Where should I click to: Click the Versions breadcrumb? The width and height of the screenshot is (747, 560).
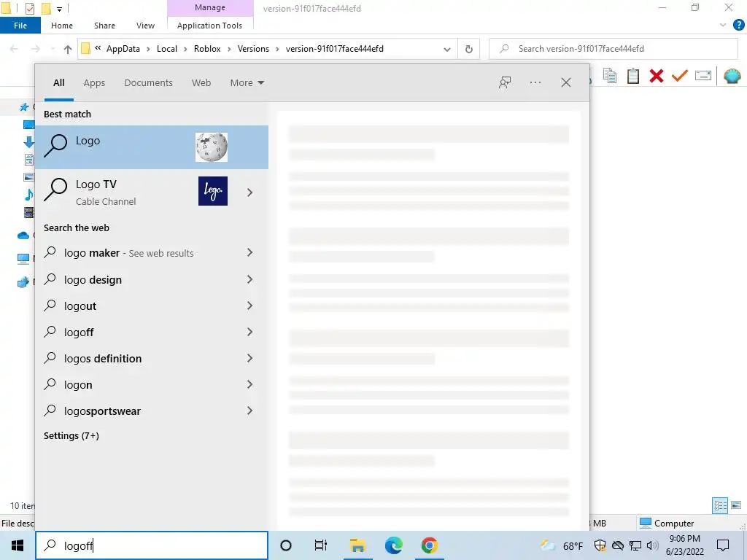[x=253, y=49]
